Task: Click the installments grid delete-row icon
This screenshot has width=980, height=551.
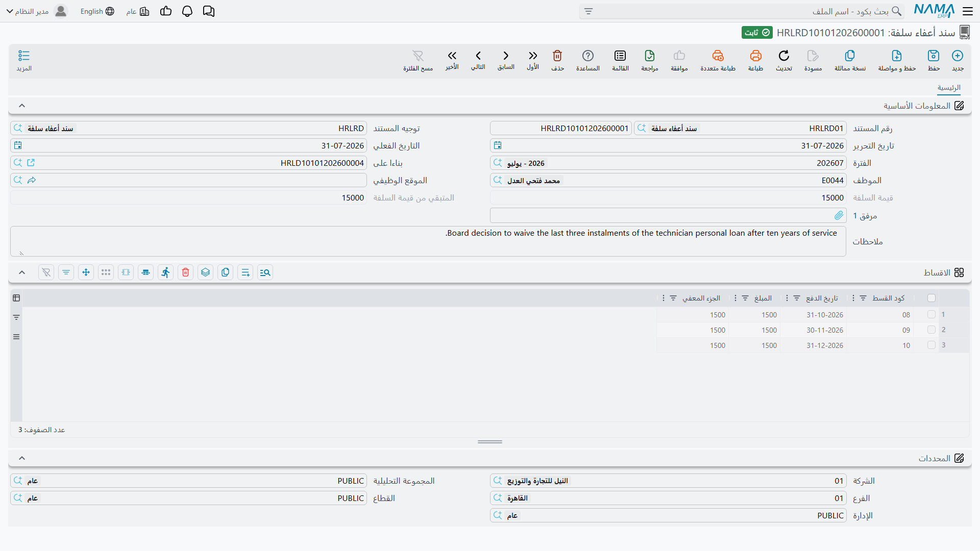Action: tap(186, 272)
